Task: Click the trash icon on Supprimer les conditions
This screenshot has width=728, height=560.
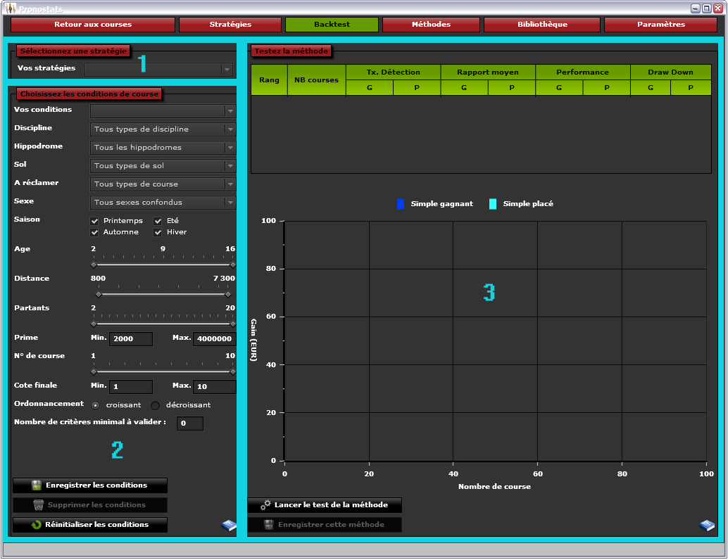Action: 39,505
